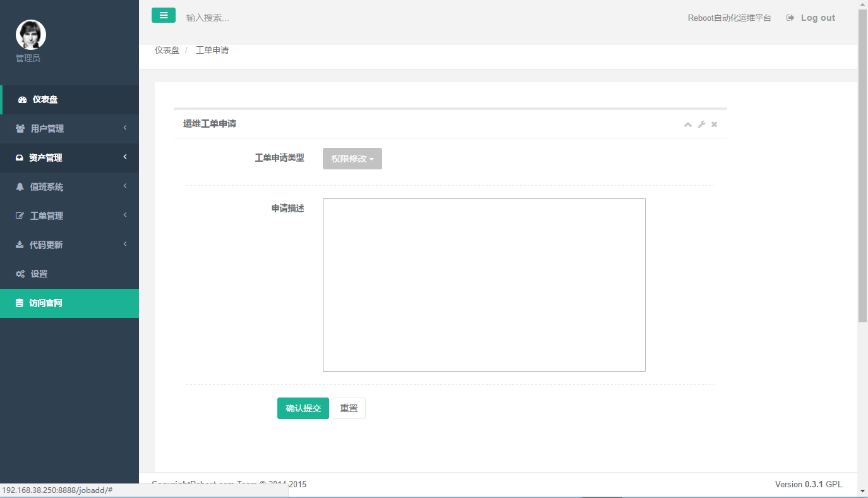Close the 运维工单申请 panel via its x toggle
This screenshot has width=868, height=498.
714,124
